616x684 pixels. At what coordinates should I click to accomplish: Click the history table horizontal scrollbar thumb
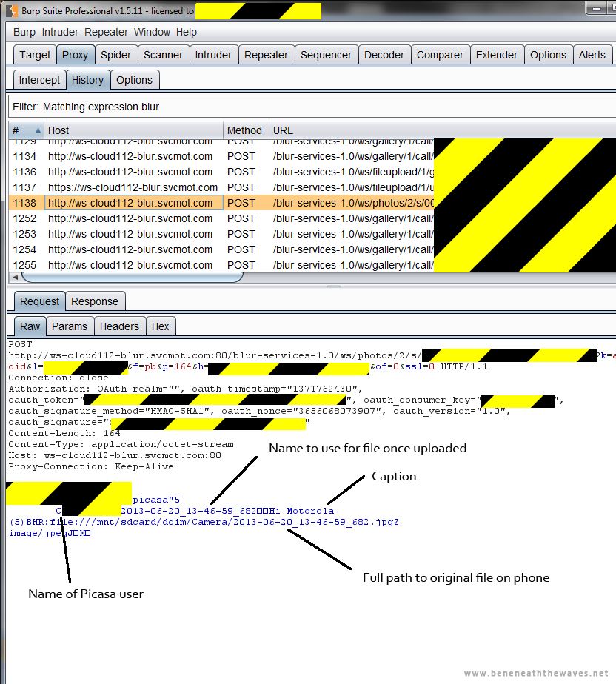133,277
